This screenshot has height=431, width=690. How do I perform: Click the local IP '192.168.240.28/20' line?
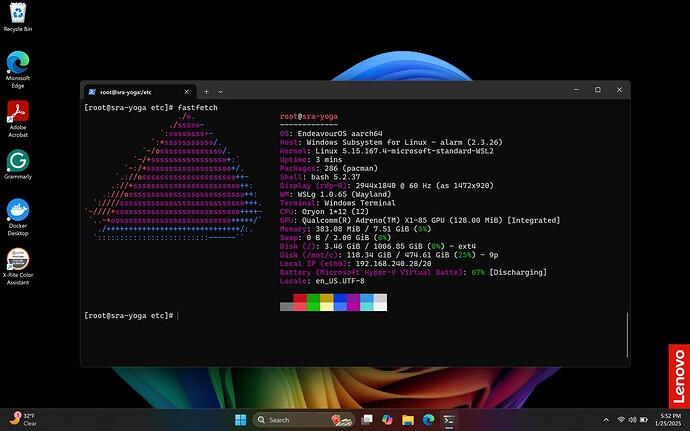[356, 263]
